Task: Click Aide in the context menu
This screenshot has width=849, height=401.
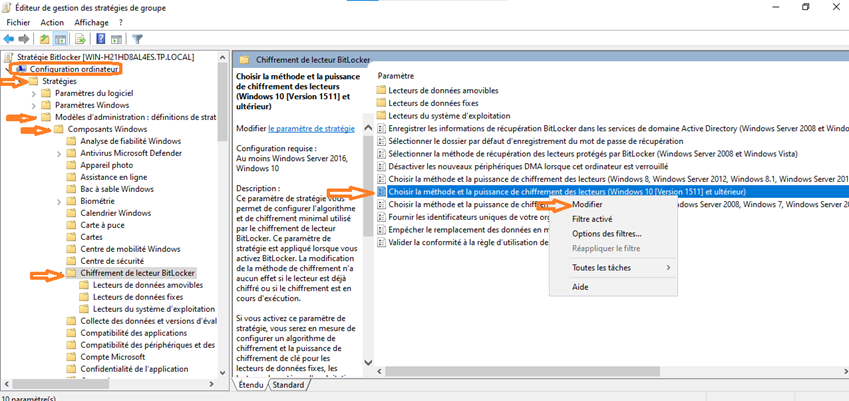Action: coord(580,287)
